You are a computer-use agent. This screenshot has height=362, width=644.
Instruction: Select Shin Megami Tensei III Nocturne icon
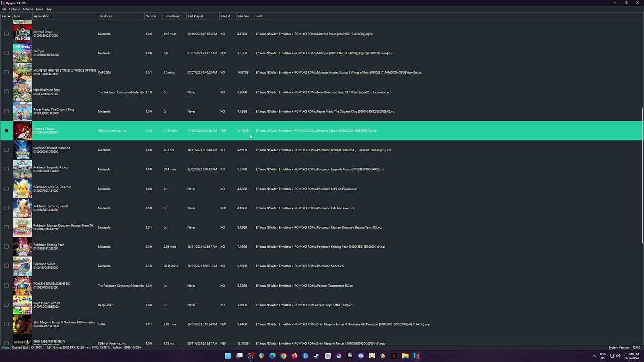pyautogui.click(x=23, y=324)
